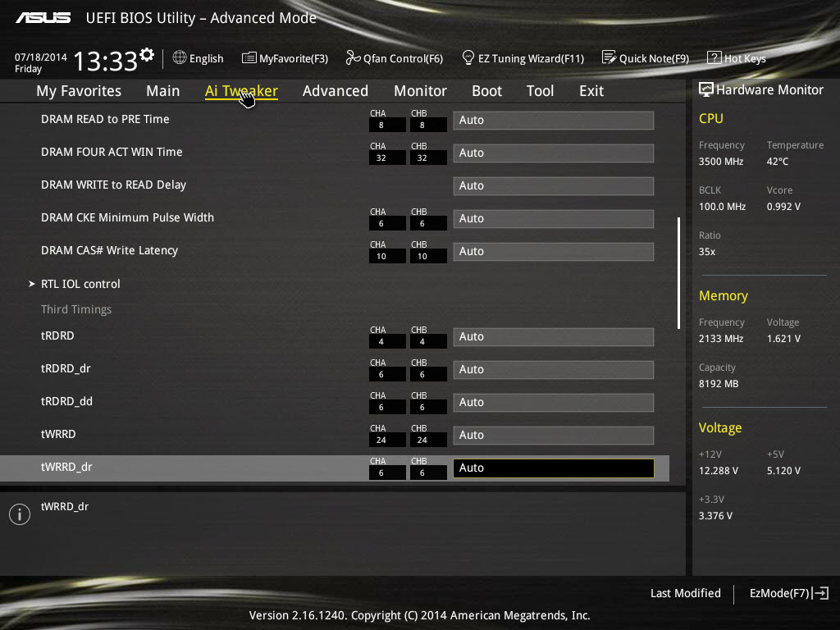
Task: Select the DRAM FOUR ACT WIN Time label
Action: pyautogui.click(x=112, y=152)
